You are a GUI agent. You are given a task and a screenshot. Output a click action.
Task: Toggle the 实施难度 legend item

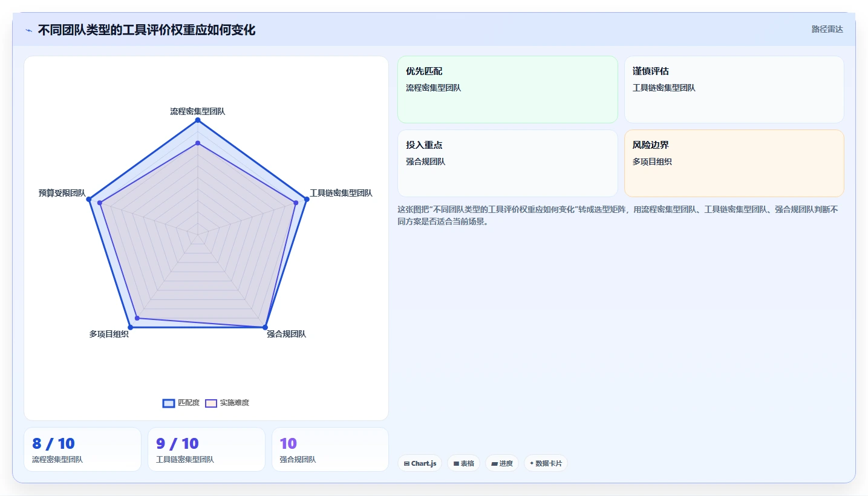(x=227, y=403)
